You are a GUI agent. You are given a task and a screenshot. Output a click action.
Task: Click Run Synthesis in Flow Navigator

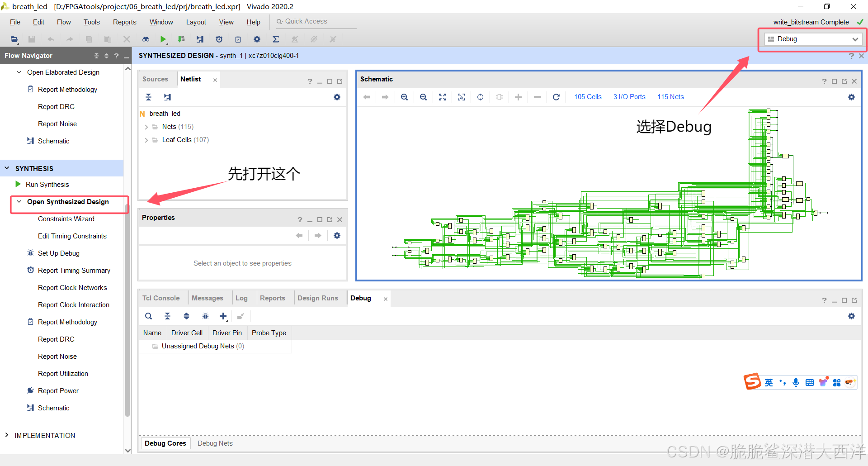coord(47,185)
